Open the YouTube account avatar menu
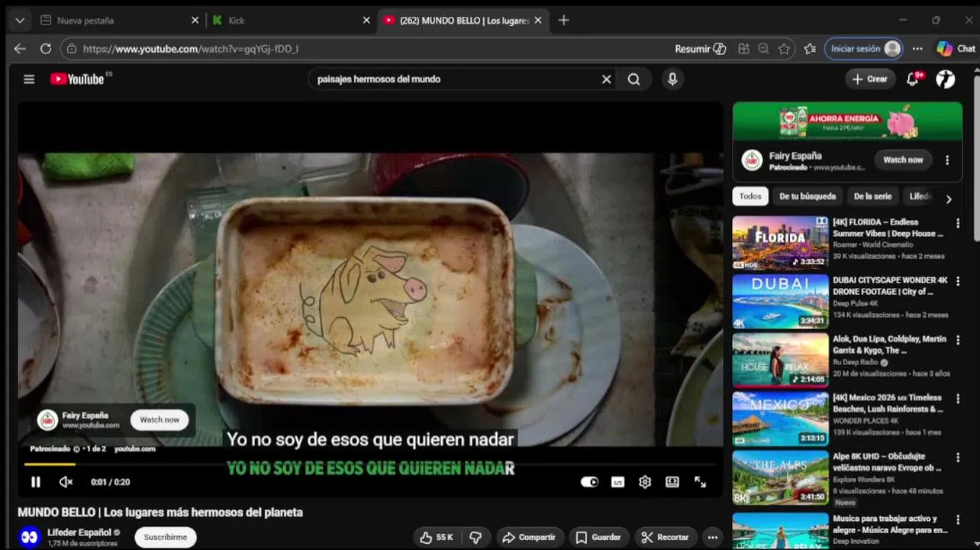980x550 pixels. 945,79
